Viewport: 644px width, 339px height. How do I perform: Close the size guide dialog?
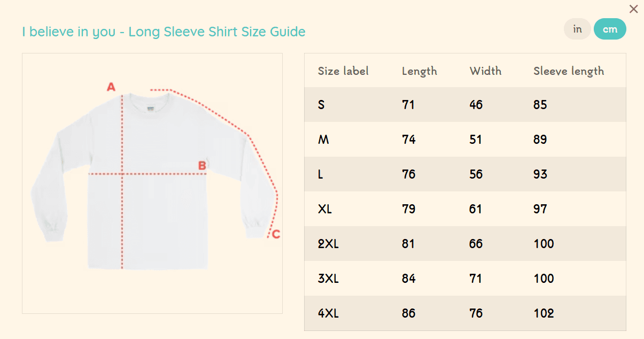coord(633,9)
